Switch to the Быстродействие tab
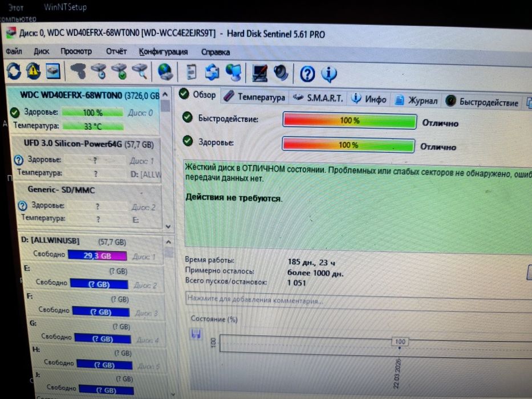The height and width of the screenshot is (399, 532). 482,102
